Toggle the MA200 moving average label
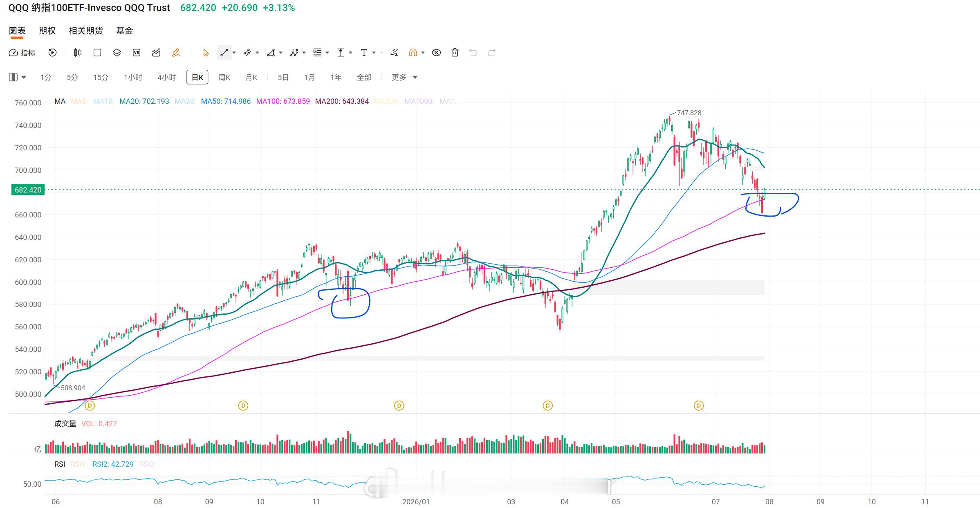 [342, 101]
